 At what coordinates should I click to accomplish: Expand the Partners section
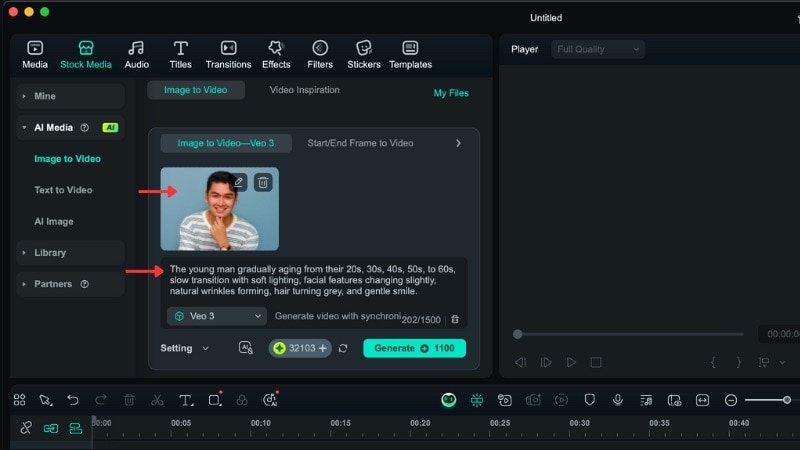[x=70, y=284]
